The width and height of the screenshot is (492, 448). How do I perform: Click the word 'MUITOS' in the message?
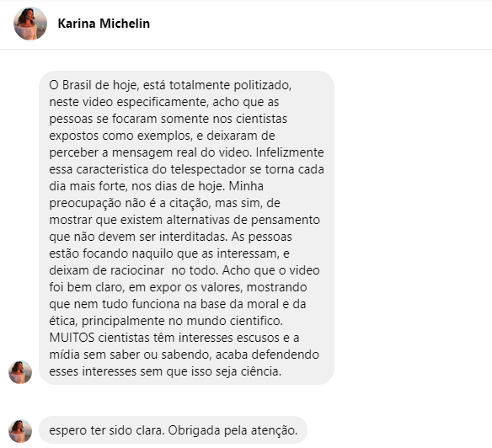[x=72, y=338]
